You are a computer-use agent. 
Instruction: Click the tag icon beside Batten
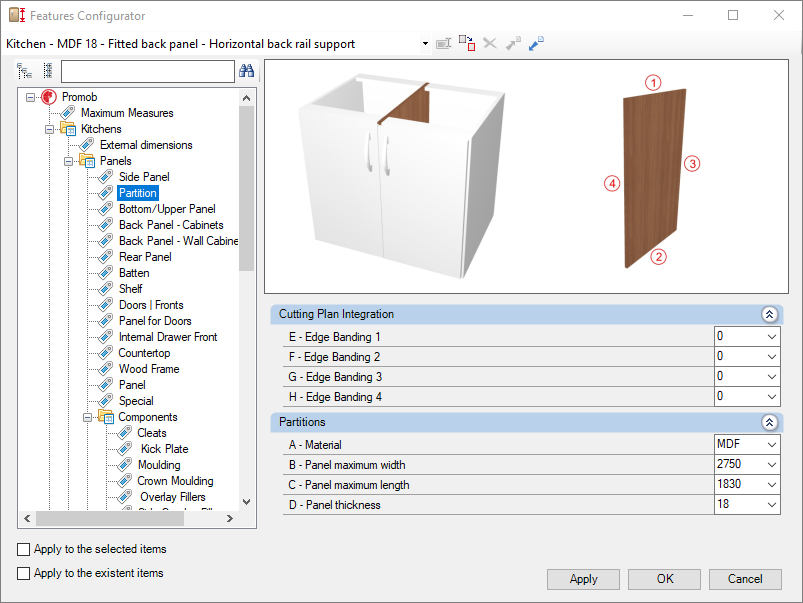(x=106, y=273)
